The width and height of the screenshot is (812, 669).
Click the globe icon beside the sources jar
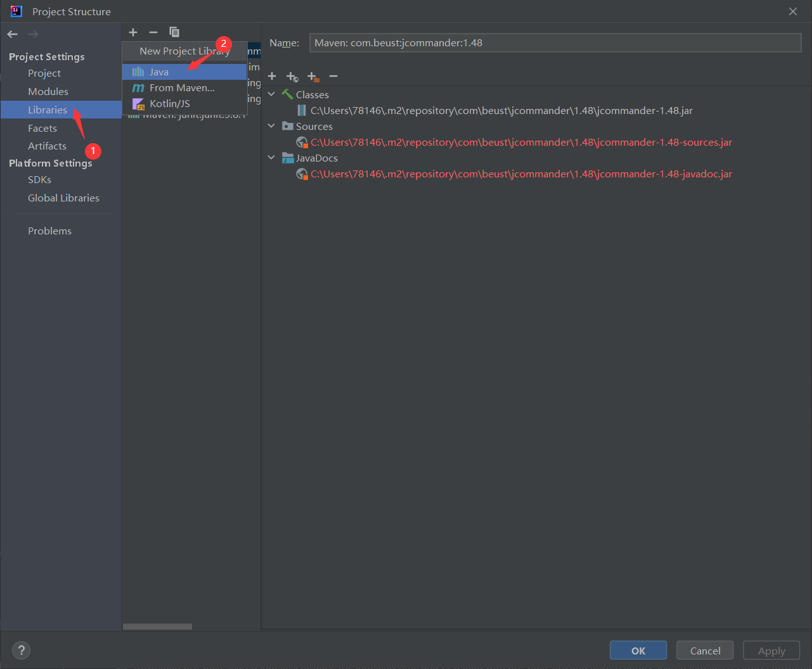[302, 143]
